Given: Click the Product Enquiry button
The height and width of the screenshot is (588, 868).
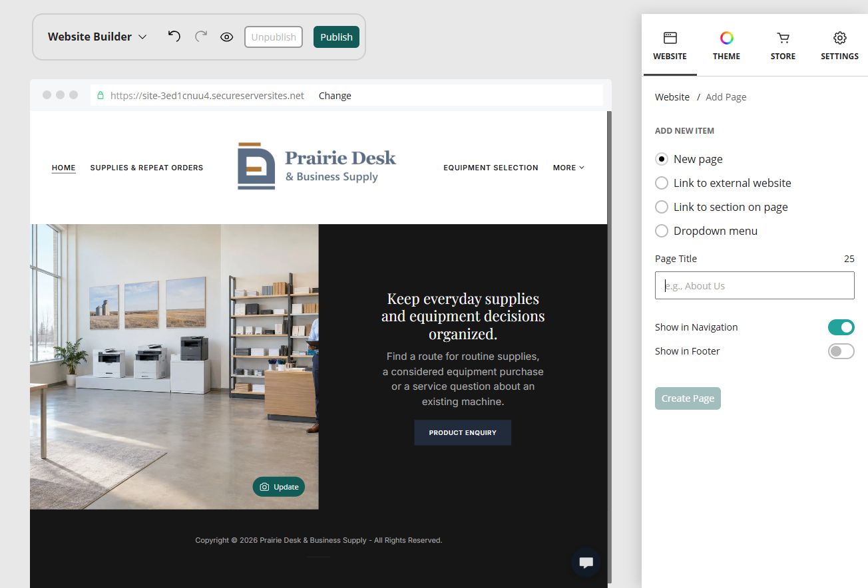Looking at the screenshot, I should pyautogui.click(x=463, y=432).
